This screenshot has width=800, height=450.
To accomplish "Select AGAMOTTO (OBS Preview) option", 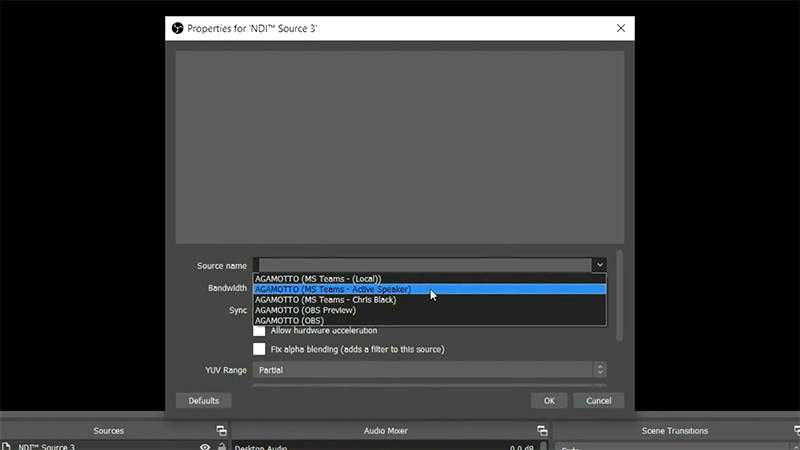I will pos(429,310).
